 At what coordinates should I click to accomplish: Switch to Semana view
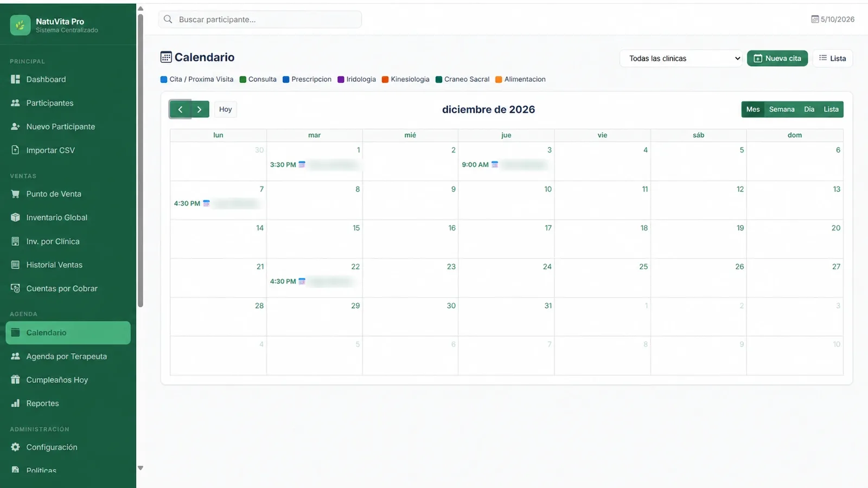tap(782, 109)
